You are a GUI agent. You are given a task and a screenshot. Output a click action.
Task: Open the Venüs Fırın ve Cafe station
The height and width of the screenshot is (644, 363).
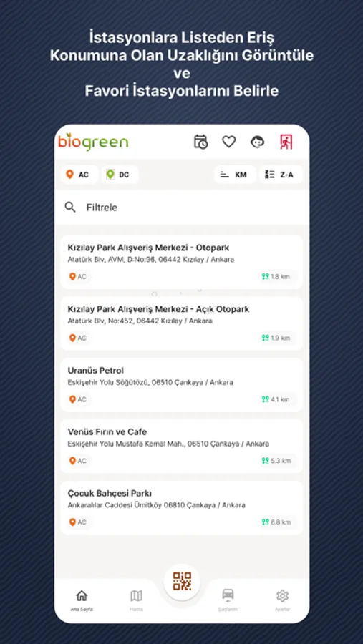tap(182, 446)
